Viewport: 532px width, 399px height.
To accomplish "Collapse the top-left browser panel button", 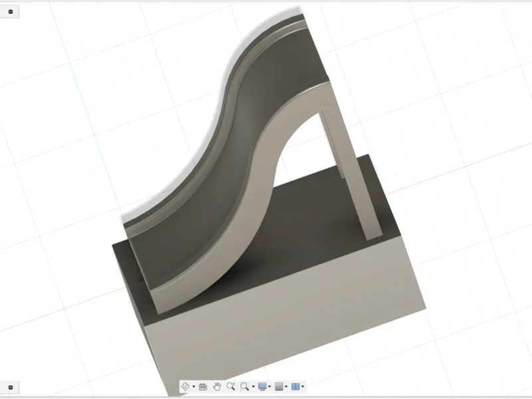I will pyautogui.click(x=11, y=12).
